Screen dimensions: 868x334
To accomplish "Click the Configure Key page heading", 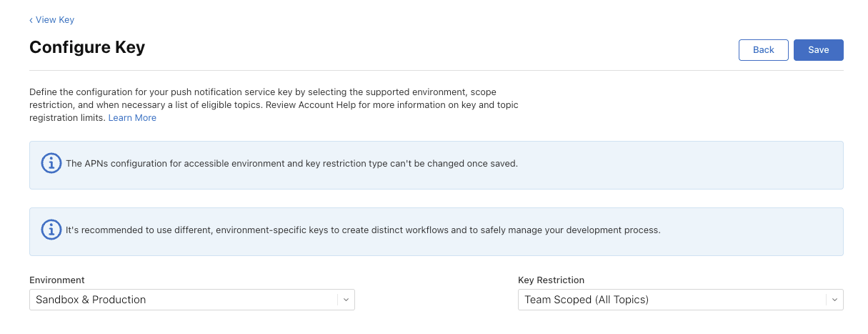I will pyautogui.click(x=87, y=48).
